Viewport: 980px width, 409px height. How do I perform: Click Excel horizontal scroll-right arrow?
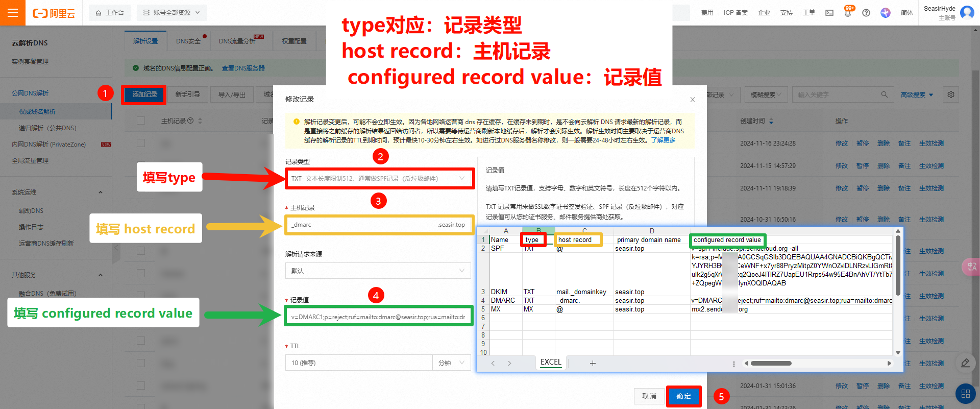coord(890,364)
